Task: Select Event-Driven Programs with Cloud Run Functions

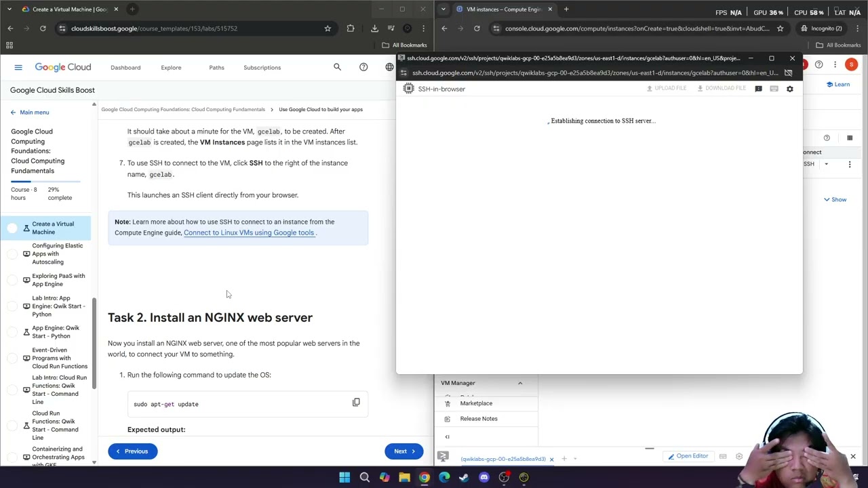Action: (60, 359)
